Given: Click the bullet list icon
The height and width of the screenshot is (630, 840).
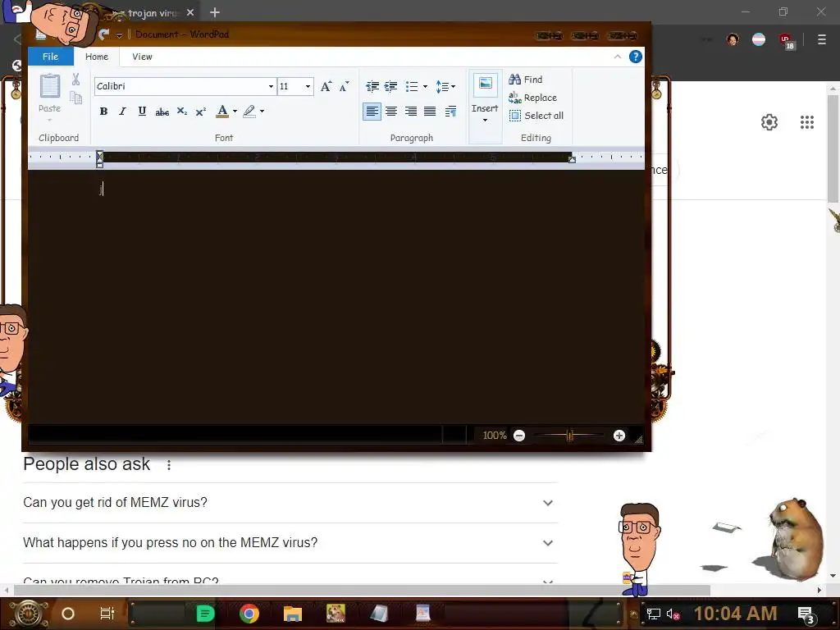Looking at the screenshot, I should pyautogui.click(x=412, y=86).
